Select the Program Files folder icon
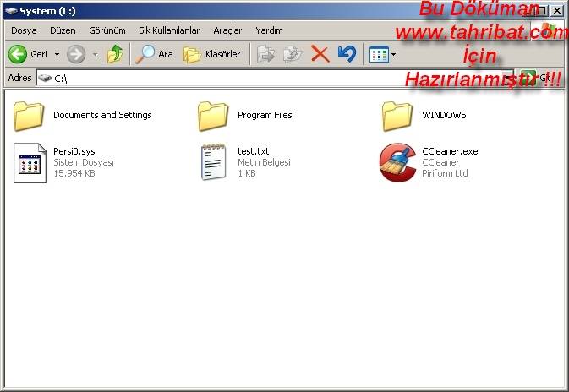Viewport: 569px width, 392px height. pos(213,116)
